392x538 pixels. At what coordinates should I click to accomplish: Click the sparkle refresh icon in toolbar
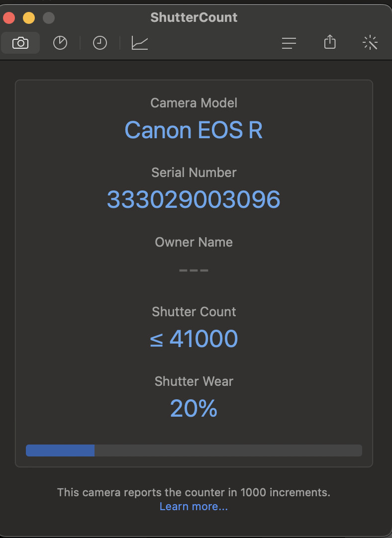(371, 43)
